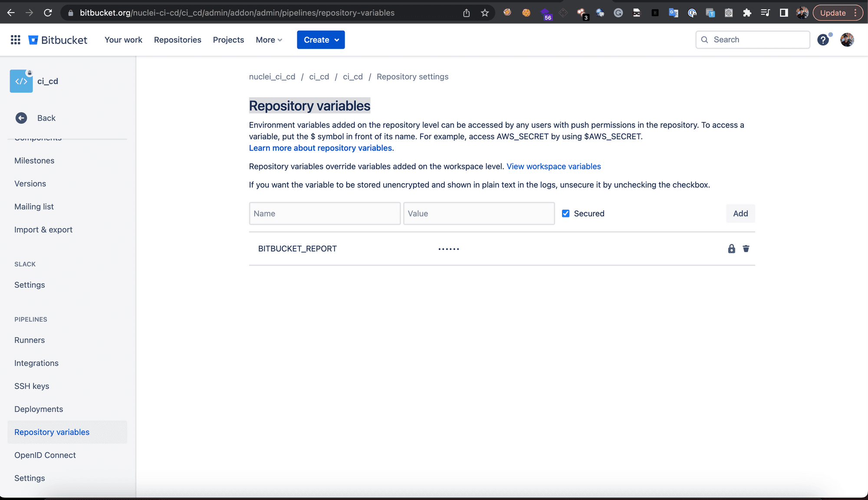Open the help question mark icon
Viewport: 868px width, 500px height.
tap(823, 40)
